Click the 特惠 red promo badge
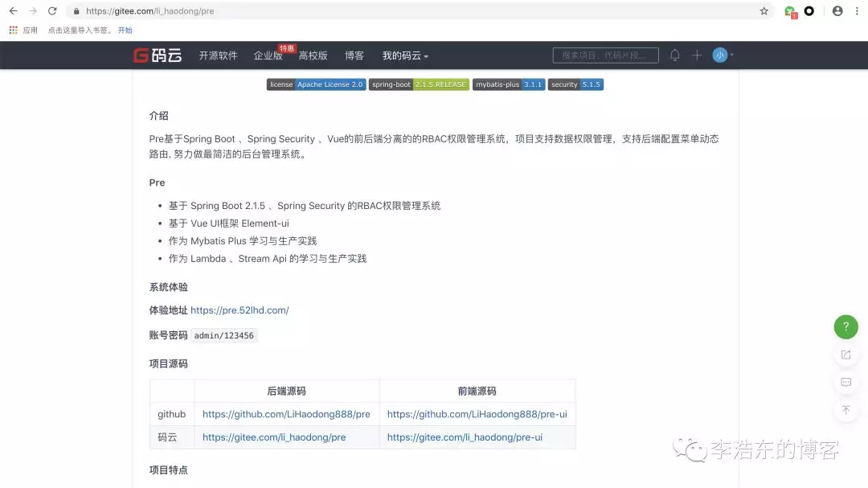Image resolution: width=868 pixels, height=488 pixels. pyautogui.click(x=287, y=48)
